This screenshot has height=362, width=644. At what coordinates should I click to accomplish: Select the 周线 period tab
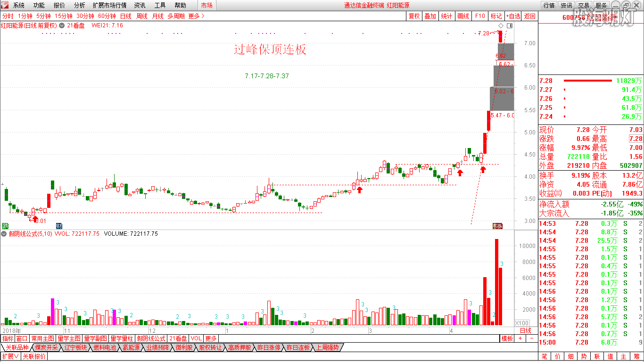[142, 16]
